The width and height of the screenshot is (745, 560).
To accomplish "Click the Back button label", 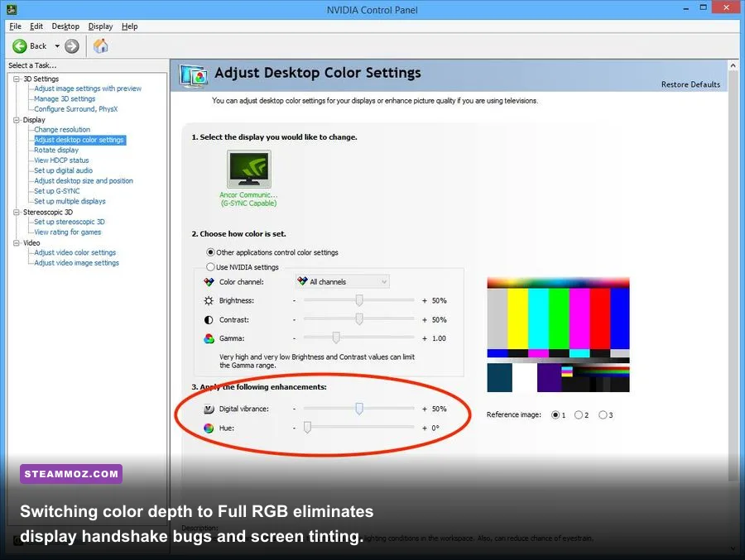I will [38, 46].
